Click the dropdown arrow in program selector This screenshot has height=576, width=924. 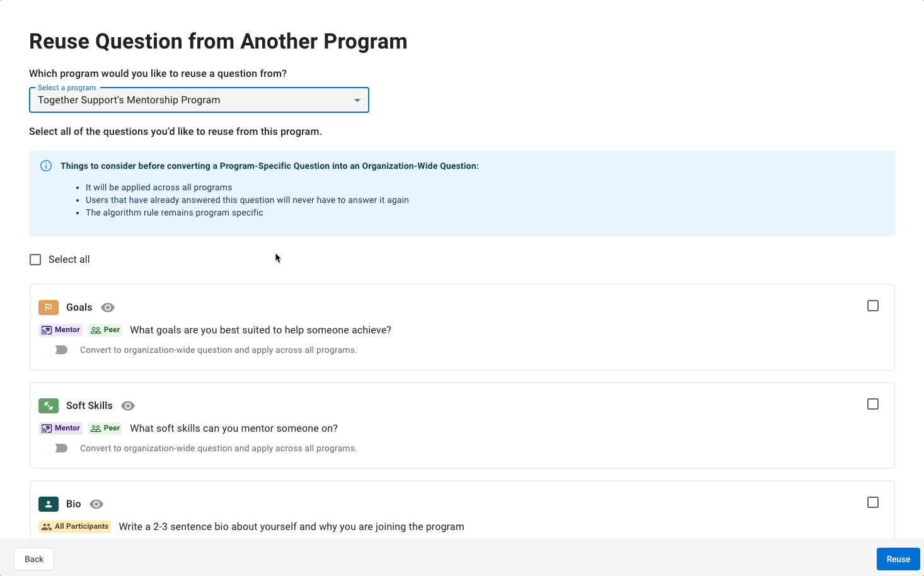pyautogui.click(x=357, y=100)
